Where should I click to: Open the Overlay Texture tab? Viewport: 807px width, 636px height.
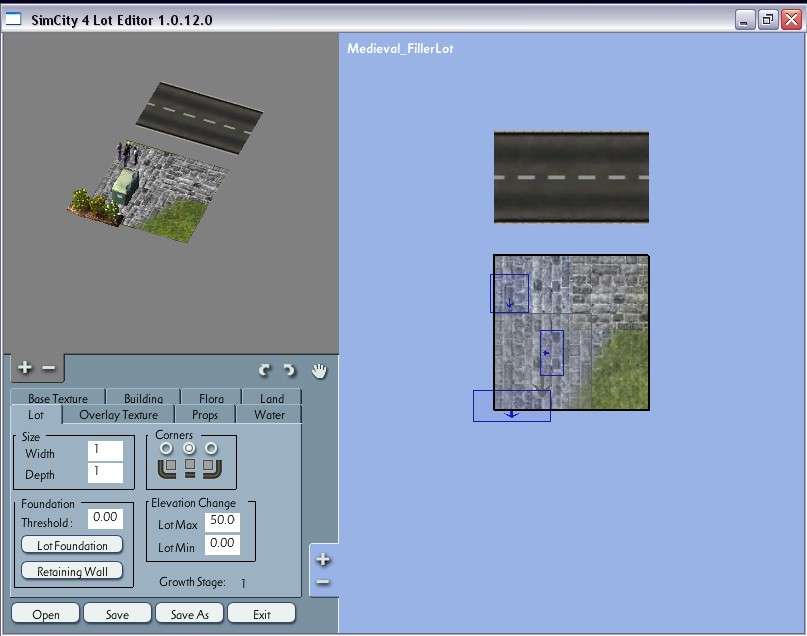click(118, 415)
